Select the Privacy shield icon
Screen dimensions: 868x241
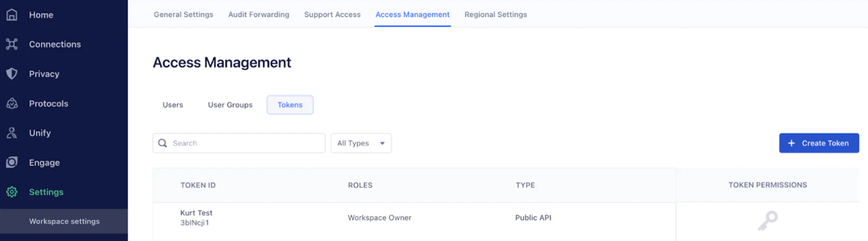click(12, 74)
